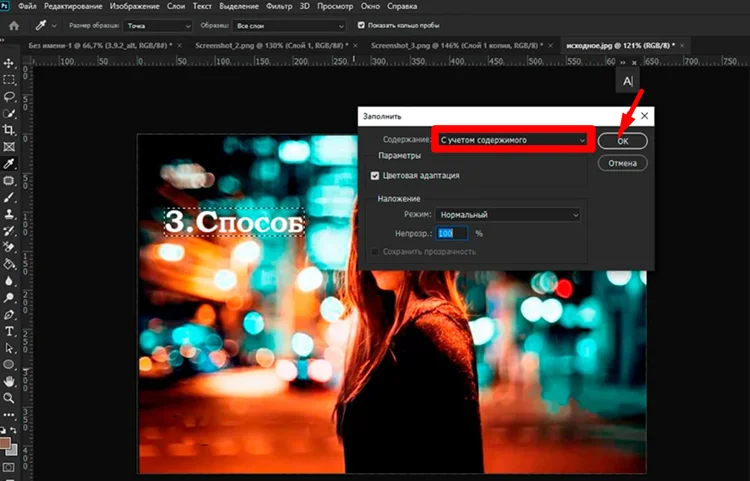
Task: Close the Screenshot_3.png tab
Action: [551, 45]
